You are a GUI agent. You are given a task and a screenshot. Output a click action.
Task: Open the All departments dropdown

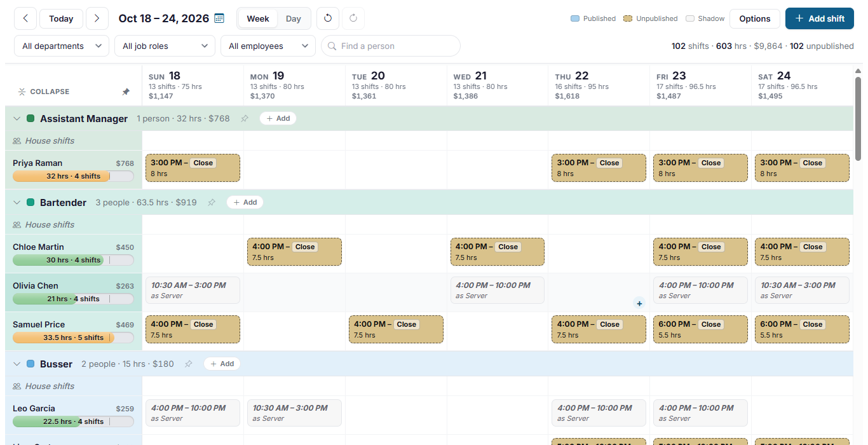61,46
